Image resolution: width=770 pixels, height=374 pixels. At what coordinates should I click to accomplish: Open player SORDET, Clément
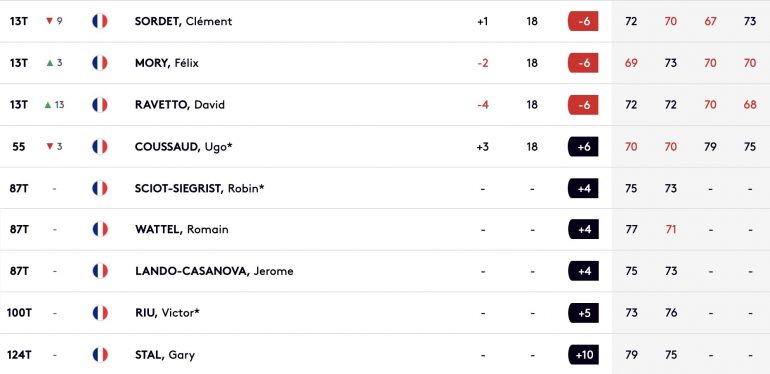(x=183, y=21)
